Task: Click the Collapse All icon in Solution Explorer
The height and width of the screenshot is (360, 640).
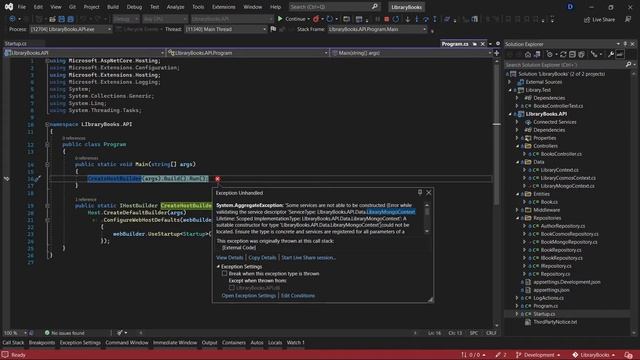Action: pos(572,54)
